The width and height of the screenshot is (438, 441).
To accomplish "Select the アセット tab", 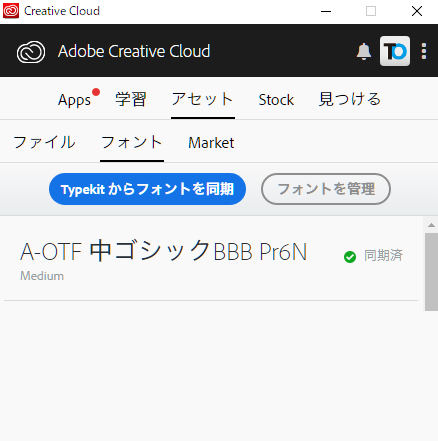I will point(203,99).
